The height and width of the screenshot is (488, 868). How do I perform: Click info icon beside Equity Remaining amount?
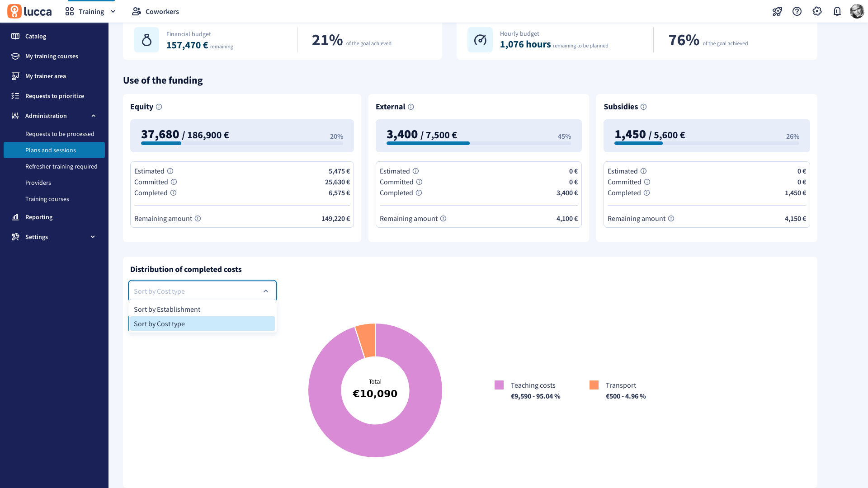point(198,219)
